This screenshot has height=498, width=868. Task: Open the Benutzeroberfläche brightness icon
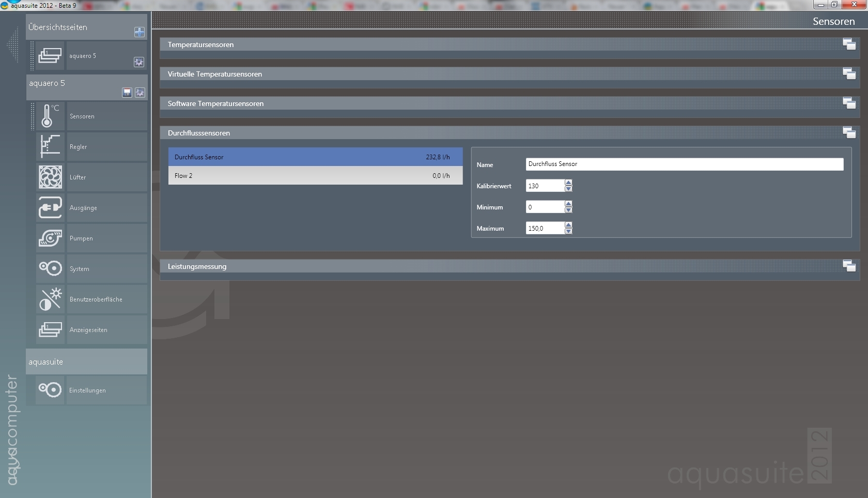pyautogui.click(x=50, y=299)
